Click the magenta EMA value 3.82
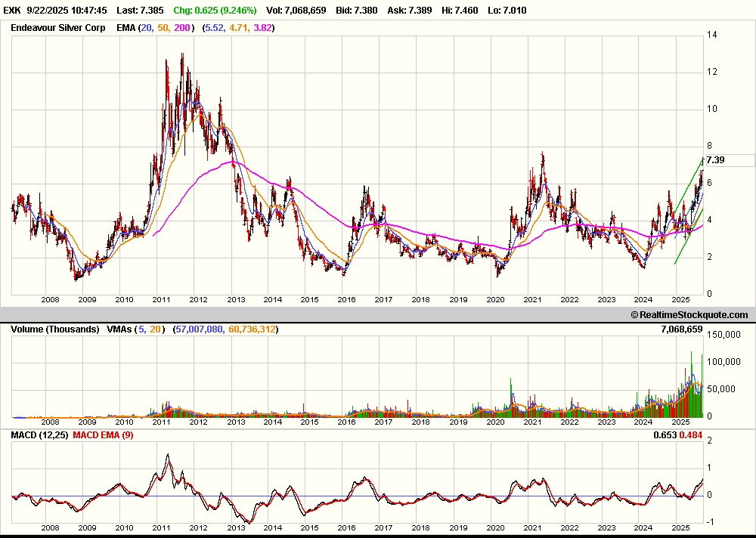This screenshot has width=756, height=538. click(263, 28)
